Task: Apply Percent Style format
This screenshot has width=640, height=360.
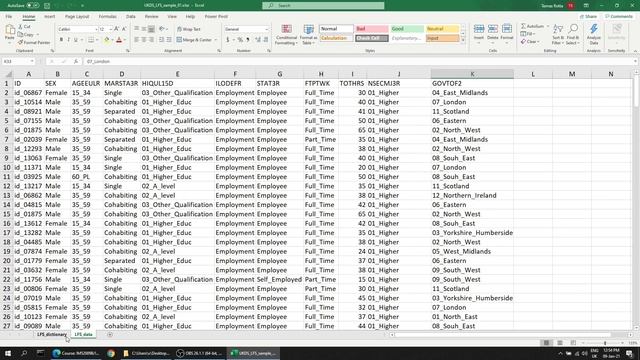Action: point(240,40)
